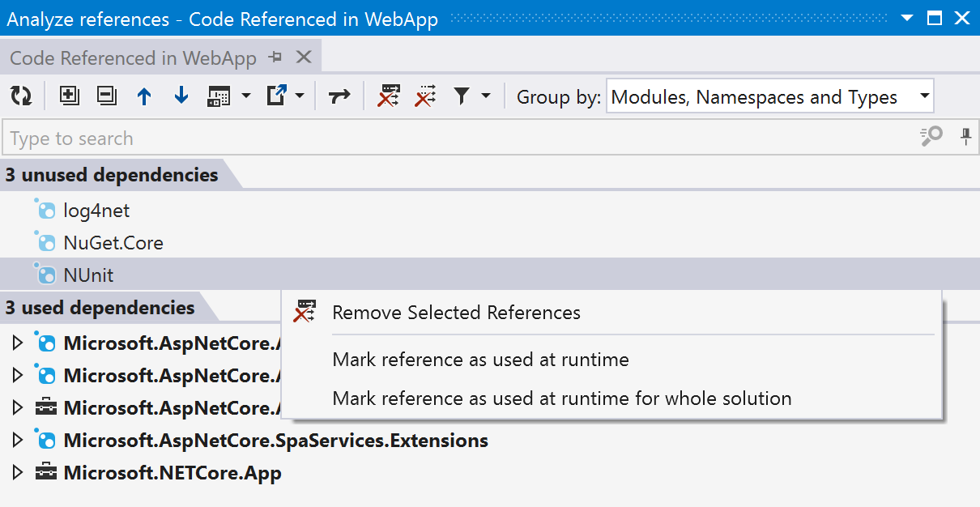This screenshot has height=507, width=980.
Task: Open the export button dropdown arrow
Action: tap(300, 96)
